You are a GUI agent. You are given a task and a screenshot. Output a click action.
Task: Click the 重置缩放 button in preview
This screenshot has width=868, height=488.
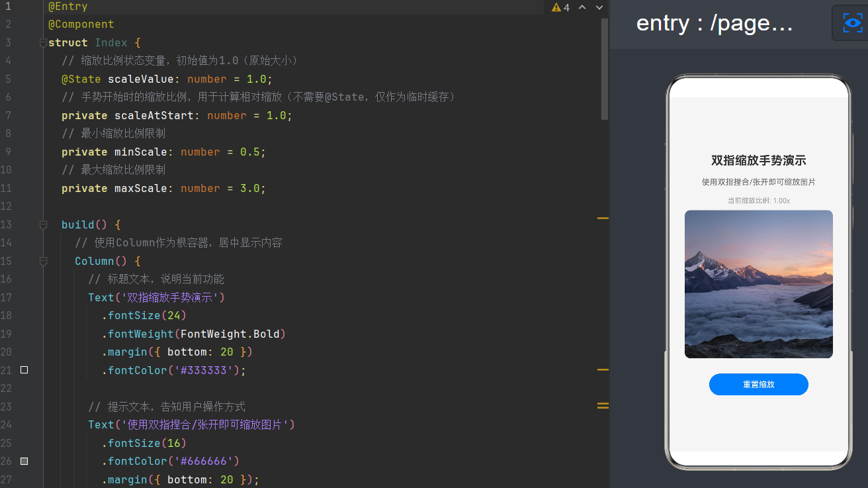point(759,385)
